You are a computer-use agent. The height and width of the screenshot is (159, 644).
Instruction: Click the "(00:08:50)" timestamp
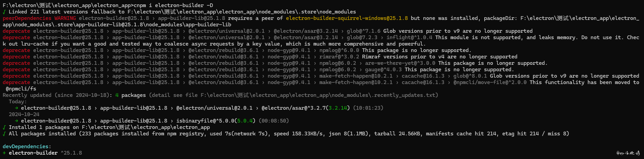tap(273, 121)
